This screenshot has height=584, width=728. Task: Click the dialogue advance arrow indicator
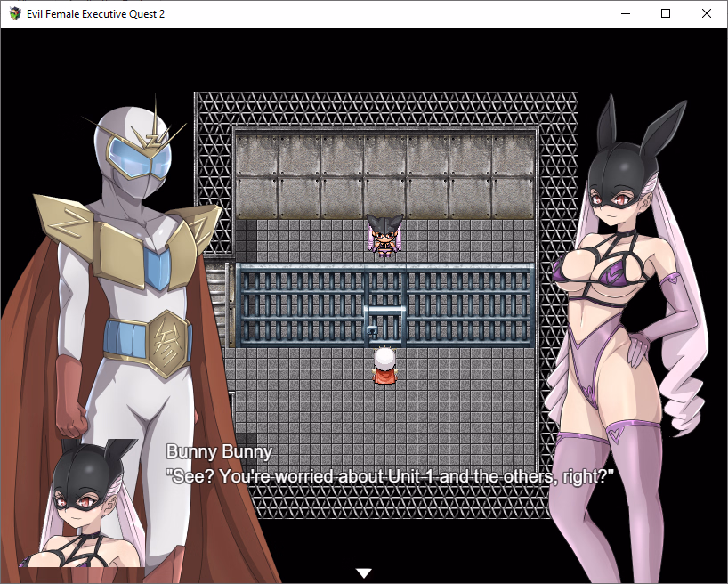click(364, 572)
